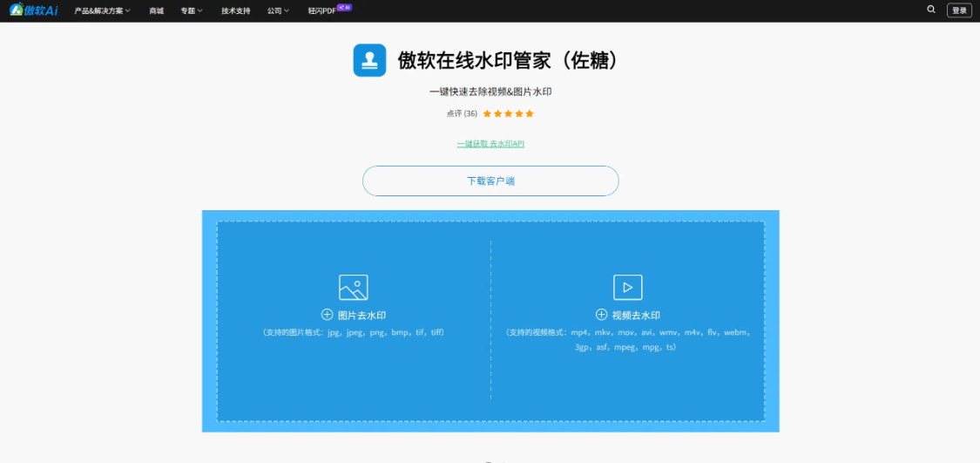Open the 一键获取 去水印API link
The width and height of the screenshot is (980, 463).
490,143
